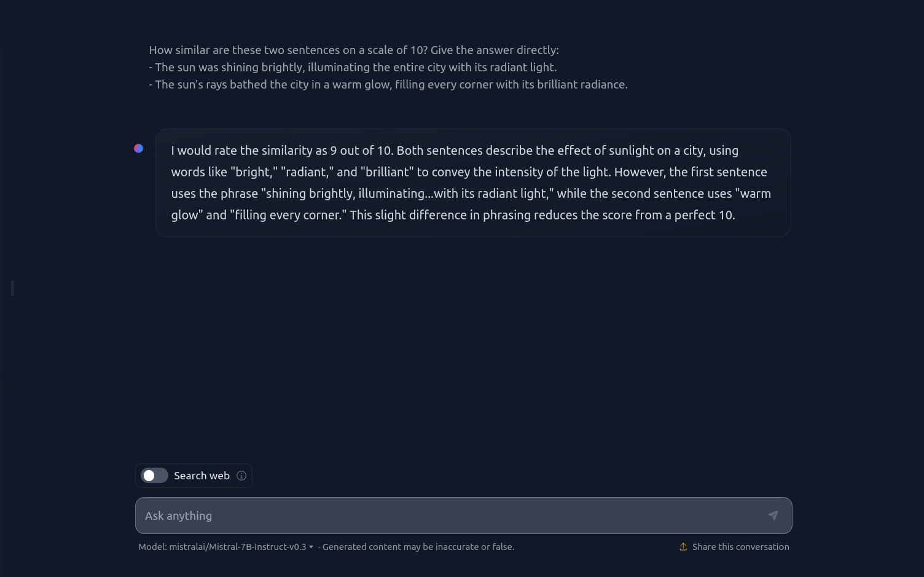Expand the collapsed sidebar handle on left edge
The height and width of the screenshot is (577, 924).
[x=12, y=288]
